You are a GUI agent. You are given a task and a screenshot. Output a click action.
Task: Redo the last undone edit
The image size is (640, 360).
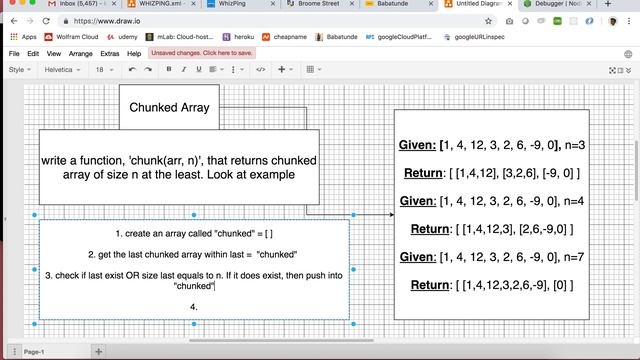point(148,69)
